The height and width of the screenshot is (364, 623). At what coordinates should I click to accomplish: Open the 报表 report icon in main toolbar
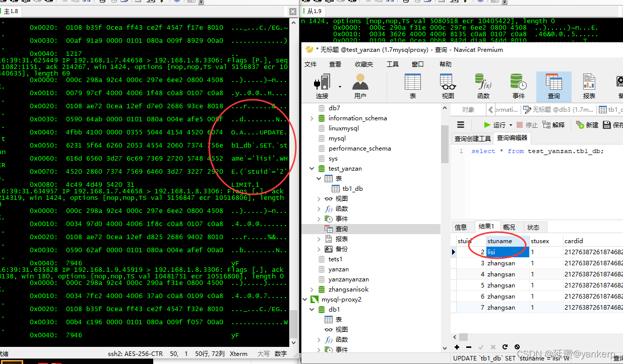point(589,86)
